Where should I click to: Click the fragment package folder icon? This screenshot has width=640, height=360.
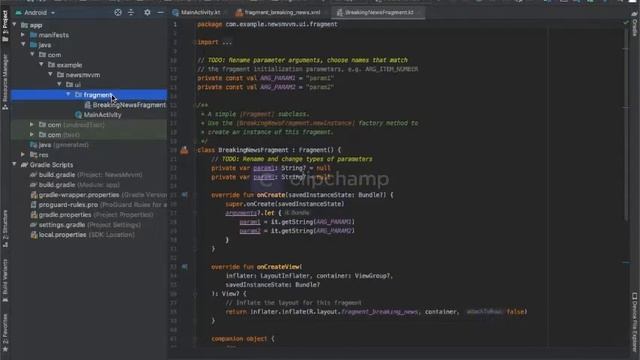tap(78, 95)
